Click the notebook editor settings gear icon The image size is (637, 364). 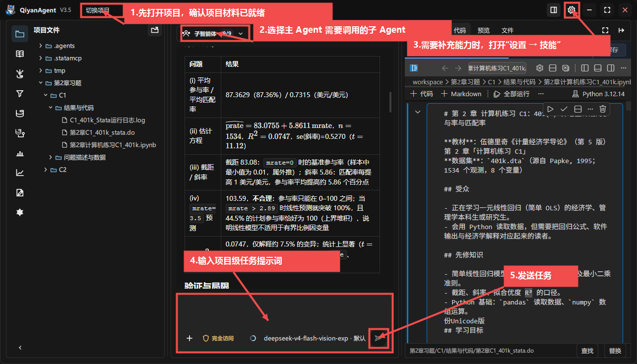click(540, 68)
